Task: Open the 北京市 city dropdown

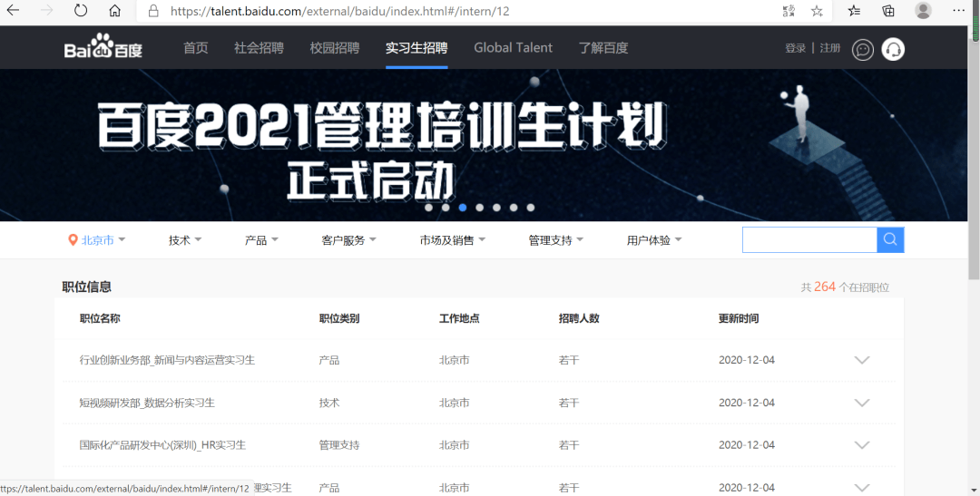Action: (97, 240)
